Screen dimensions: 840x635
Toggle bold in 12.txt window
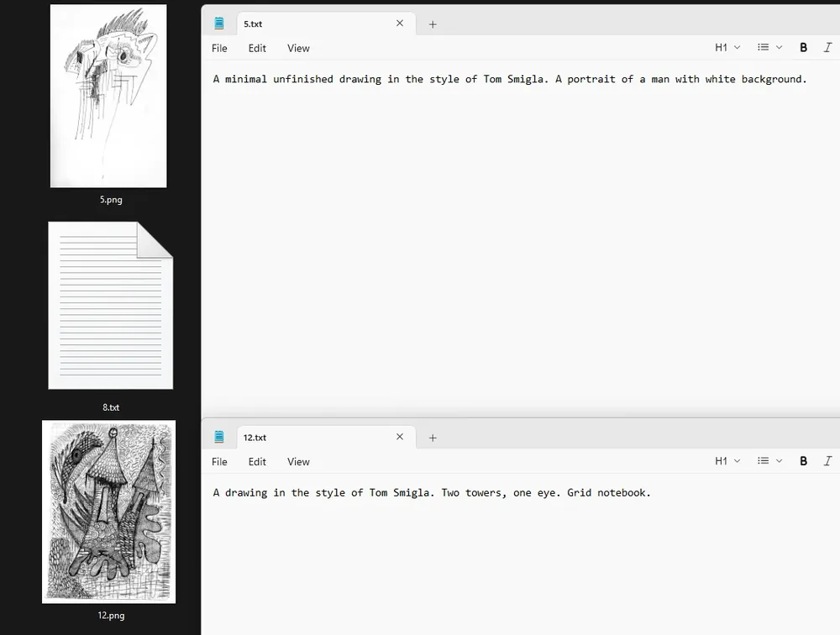pyautogui.click(x=803, y=461)
